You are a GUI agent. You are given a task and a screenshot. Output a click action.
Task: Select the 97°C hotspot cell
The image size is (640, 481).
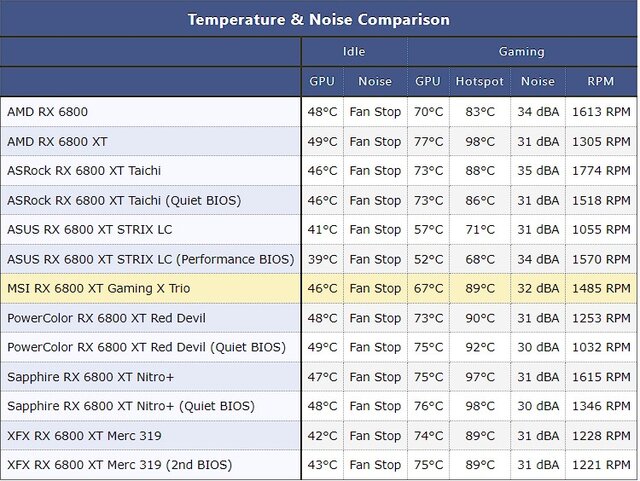479,377
